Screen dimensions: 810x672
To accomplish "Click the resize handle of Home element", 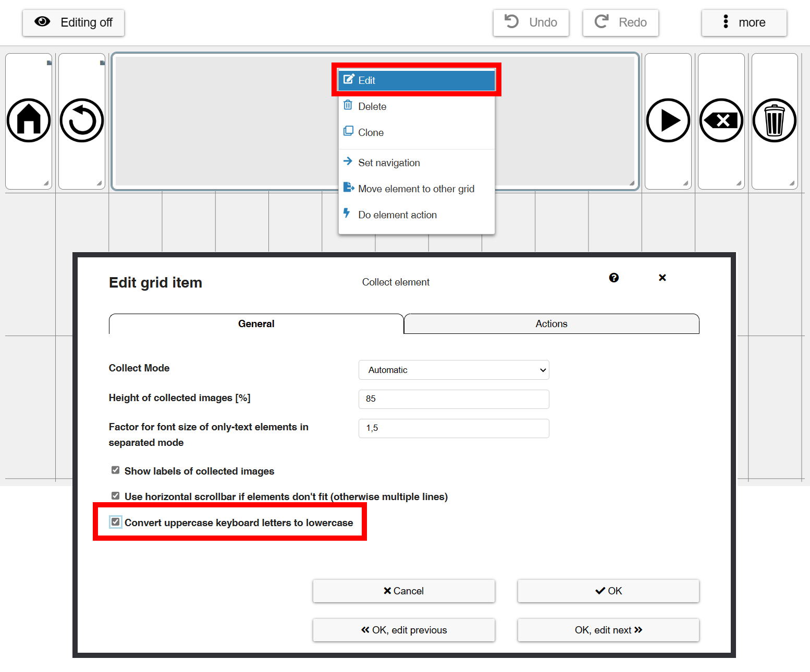I will coord(46,183).
